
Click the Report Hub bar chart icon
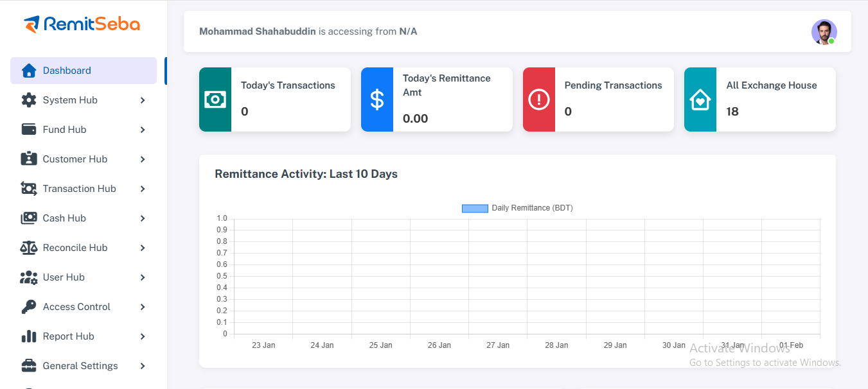point(29,336)
